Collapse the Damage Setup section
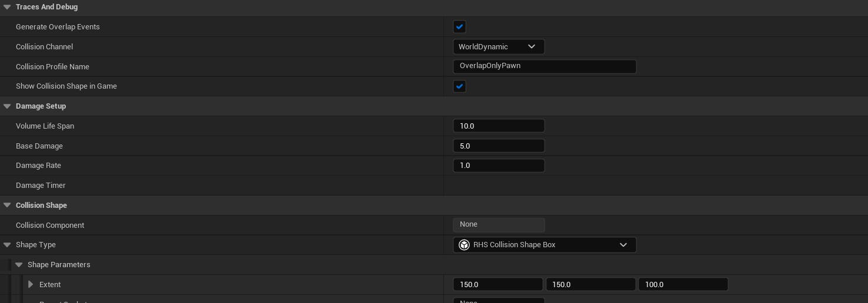The height and width of the screenshot is (303, 868). click(x=7, y=106)
